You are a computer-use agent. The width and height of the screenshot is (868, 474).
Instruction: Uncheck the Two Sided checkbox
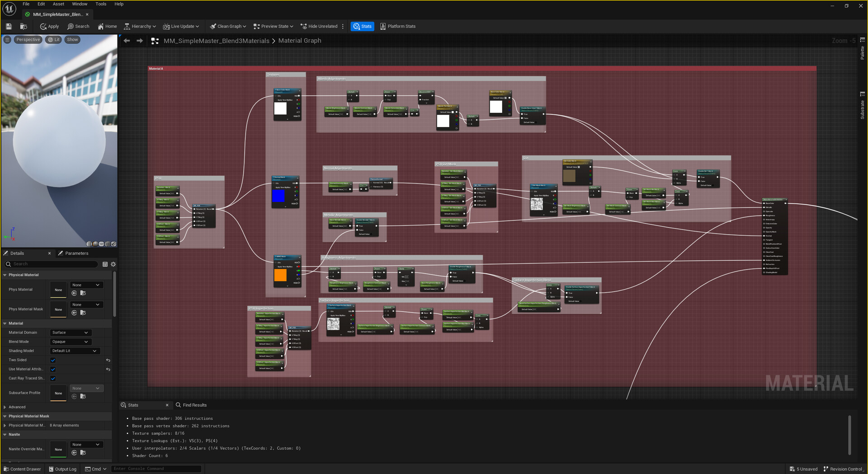53,360
